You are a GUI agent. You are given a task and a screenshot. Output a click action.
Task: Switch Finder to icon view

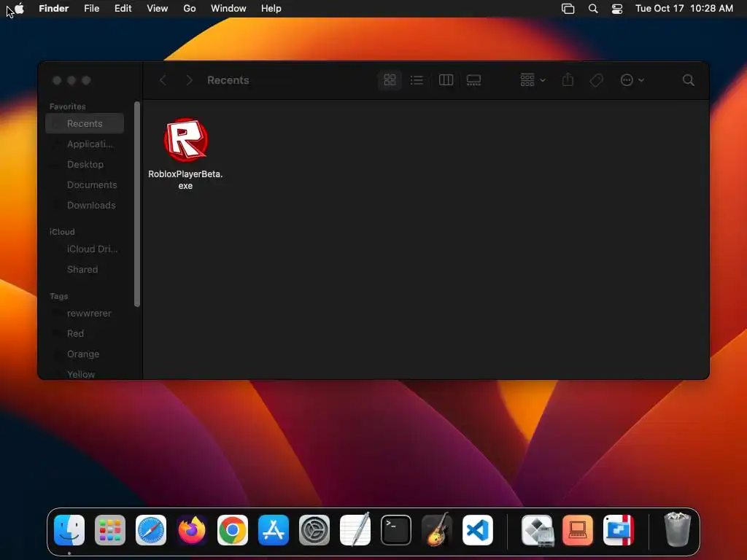[390, 80]
